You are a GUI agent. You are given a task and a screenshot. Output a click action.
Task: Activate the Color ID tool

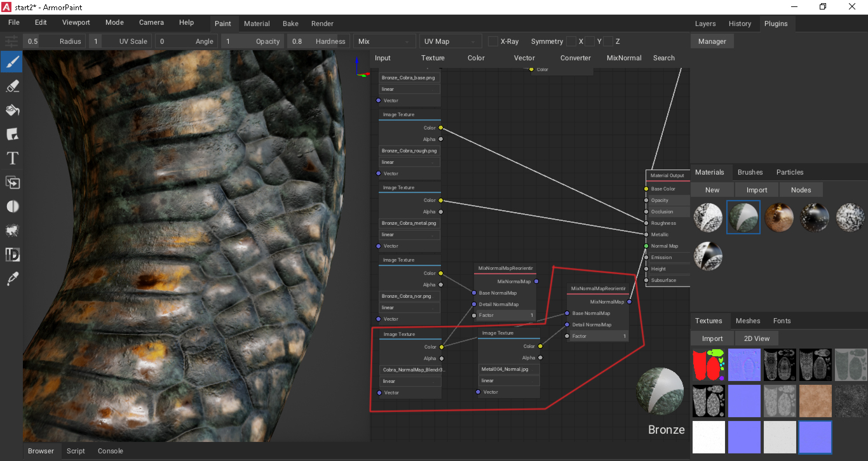11,255
